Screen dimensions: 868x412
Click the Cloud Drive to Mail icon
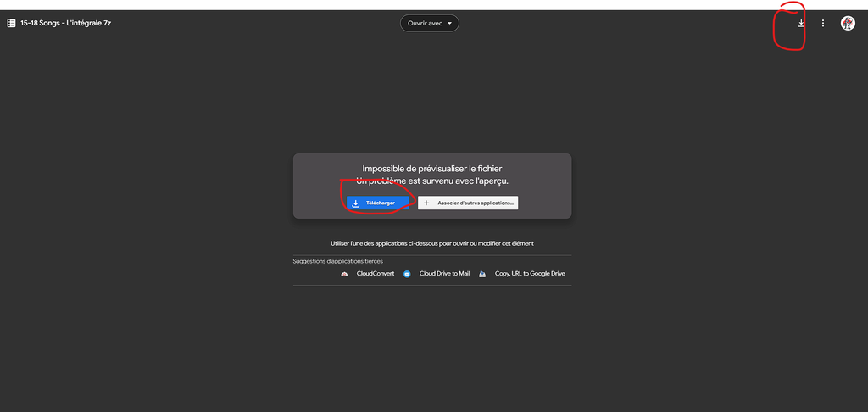(x=407, y=274)
